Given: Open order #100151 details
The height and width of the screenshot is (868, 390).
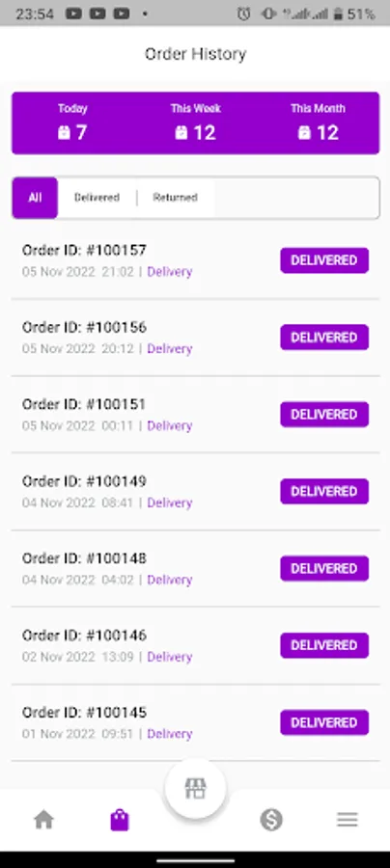Looking at the screenshot, I should (x=195, y=414).
